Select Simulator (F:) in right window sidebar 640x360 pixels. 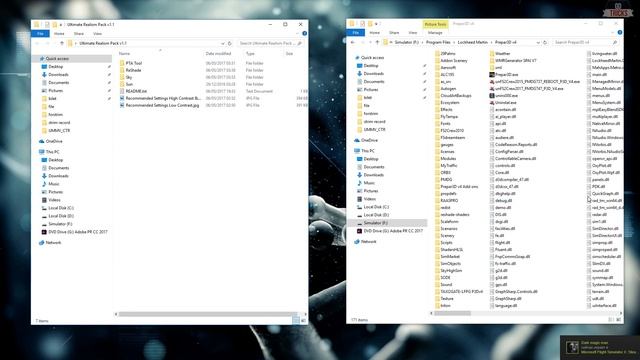[x=376, y=223]
